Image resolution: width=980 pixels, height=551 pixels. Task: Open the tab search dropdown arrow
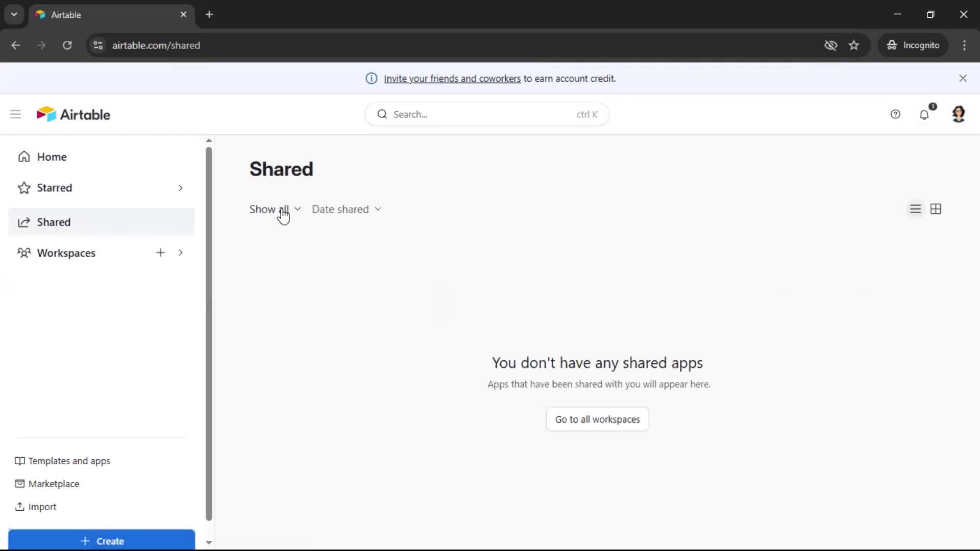click(x=14, y=14)
